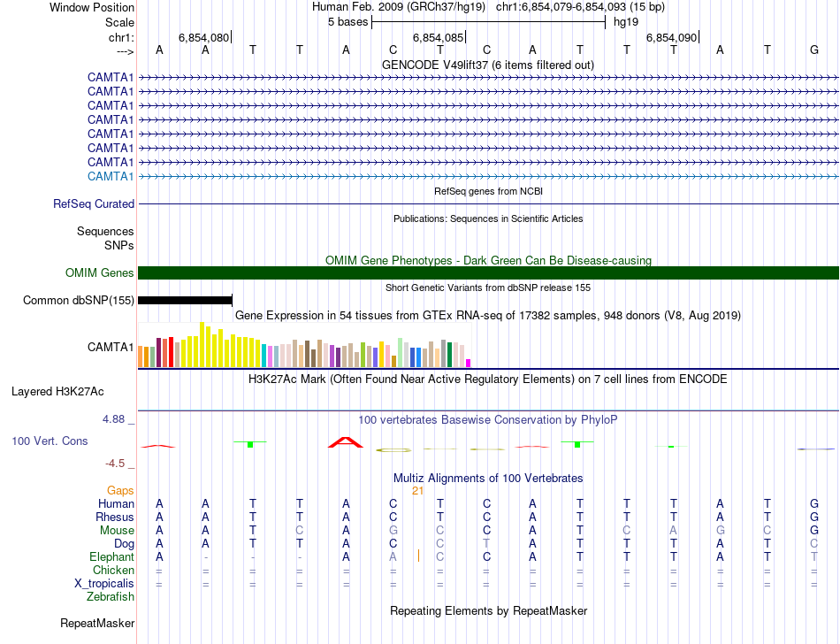Viewport: 840px width, 644px height.
Task: Select the Mouse alignment row label
Action: 117,531
